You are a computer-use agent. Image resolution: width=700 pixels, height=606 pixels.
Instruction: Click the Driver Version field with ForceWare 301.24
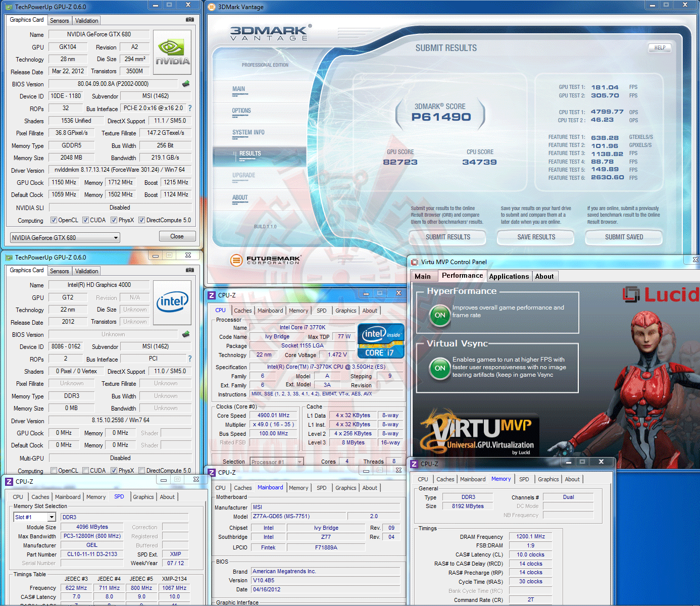[x=120, y=170]
